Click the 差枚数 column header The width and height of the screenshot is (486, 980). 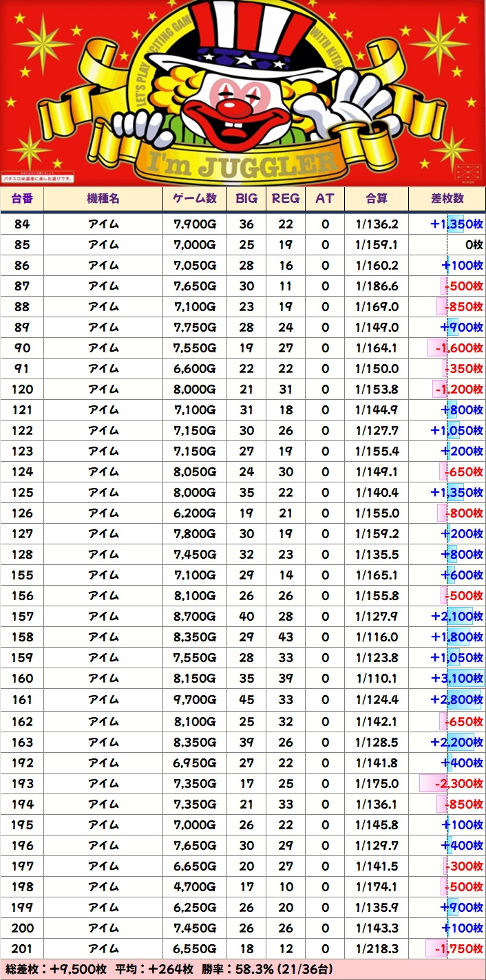point(447,199)
